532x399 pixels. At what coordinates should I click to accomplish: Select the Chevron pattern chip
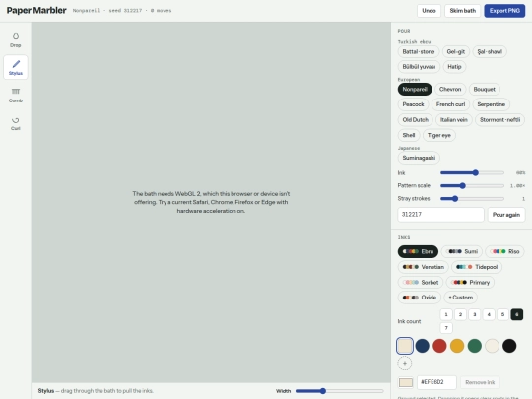[450, 89]
